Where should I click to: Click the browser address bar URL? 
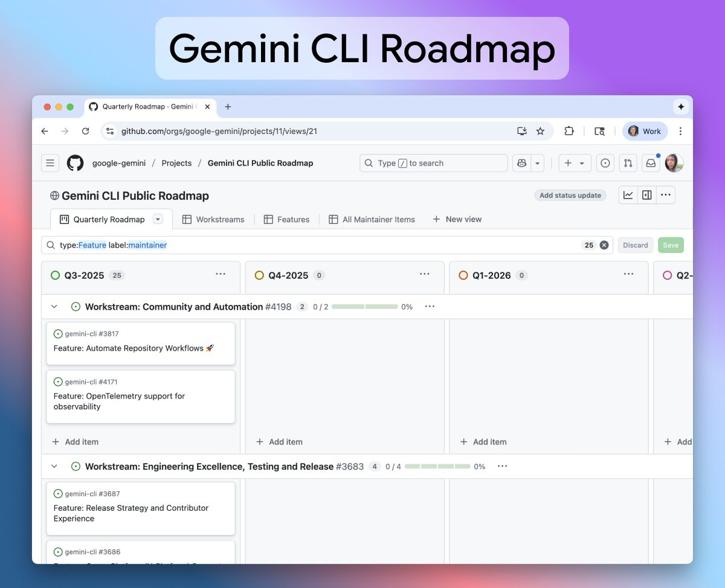[219, 131]
